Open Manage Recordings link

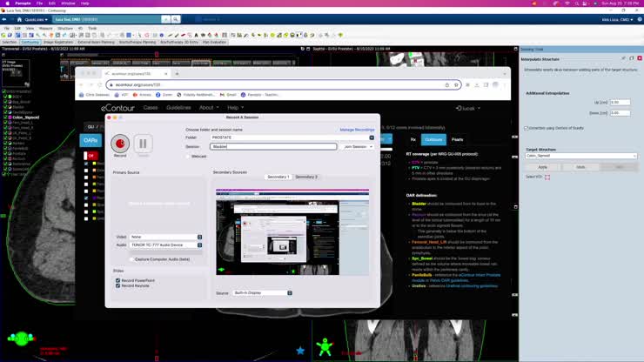(x=357, y=130)
